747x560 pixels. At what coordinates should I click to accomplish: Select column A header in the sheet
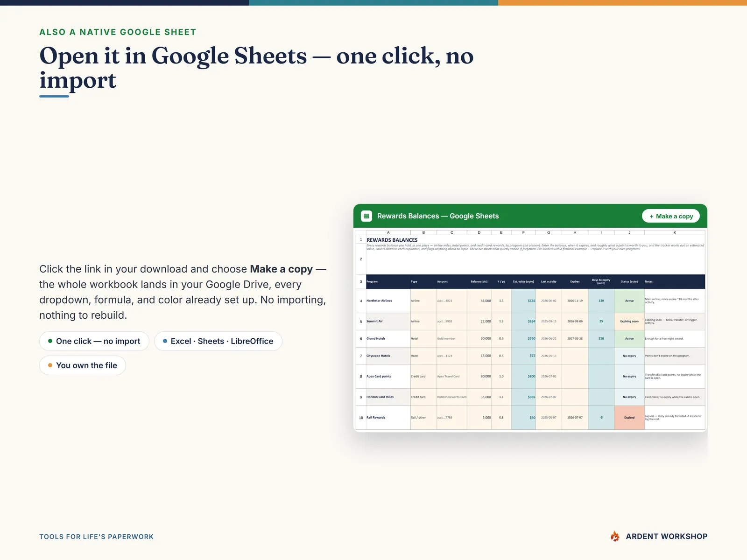click(388, 232)
